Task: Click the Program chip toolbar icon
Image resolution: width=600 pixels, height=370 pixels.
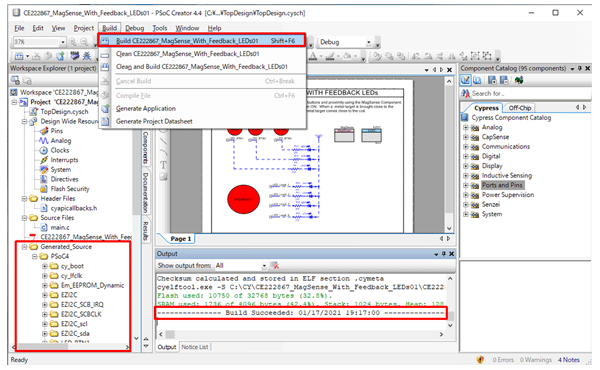Action: 75,56
